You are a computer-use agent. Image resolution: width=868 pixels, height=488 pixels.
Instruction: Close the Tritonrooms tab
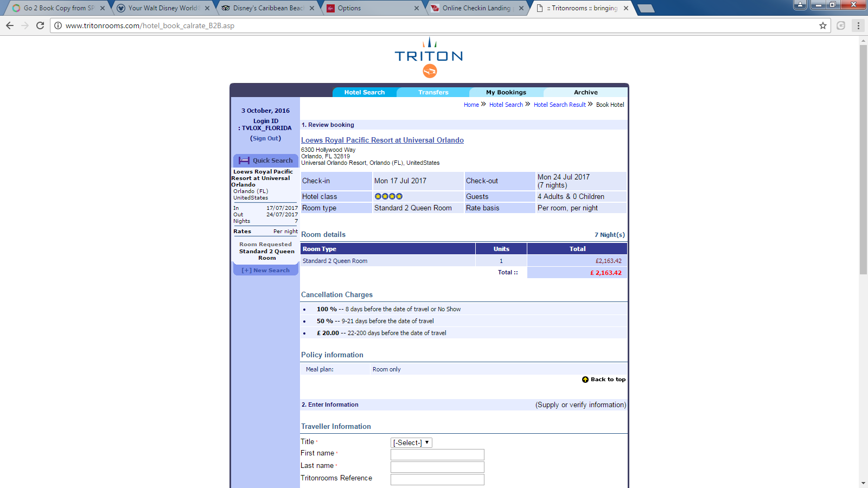[626, 8]
